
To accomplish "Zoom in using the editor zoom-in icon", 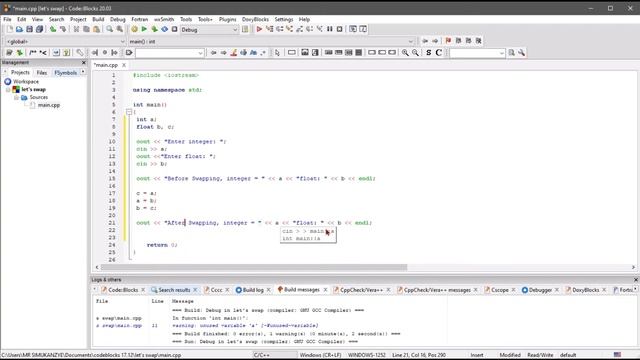I will pos(405,53).
